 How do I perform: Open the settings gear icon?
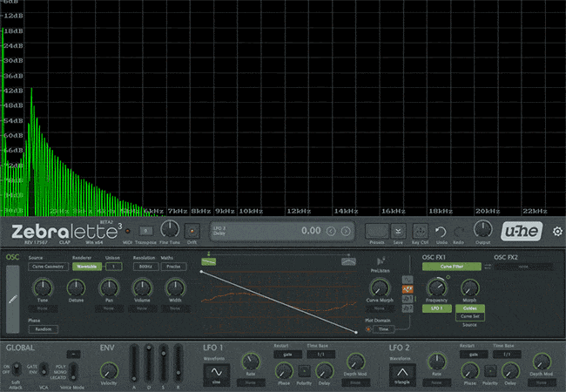[x=557, y=232]
